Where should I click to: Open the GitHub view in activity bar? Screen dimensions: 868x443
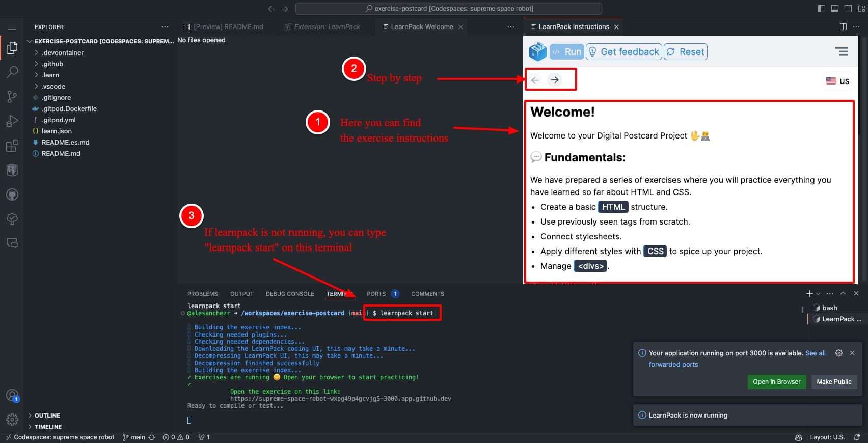pos(12,195)
